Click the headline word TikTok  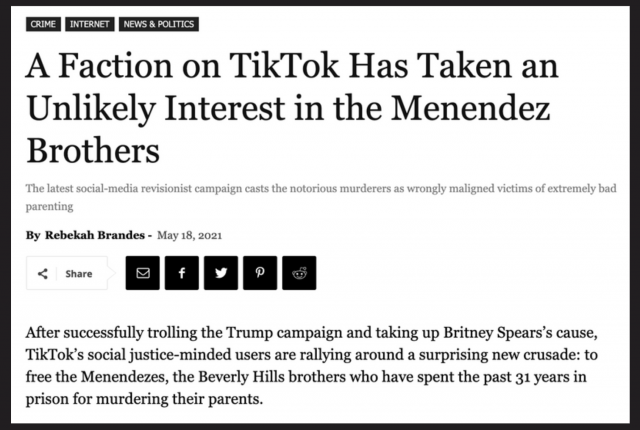[284, 65]
